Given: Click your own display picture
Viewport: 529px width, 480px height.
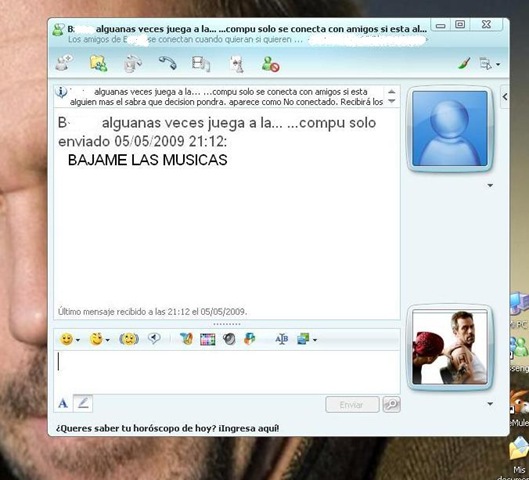Looking at the screenshot, I should pyautogui.click(x=450, y=347).
